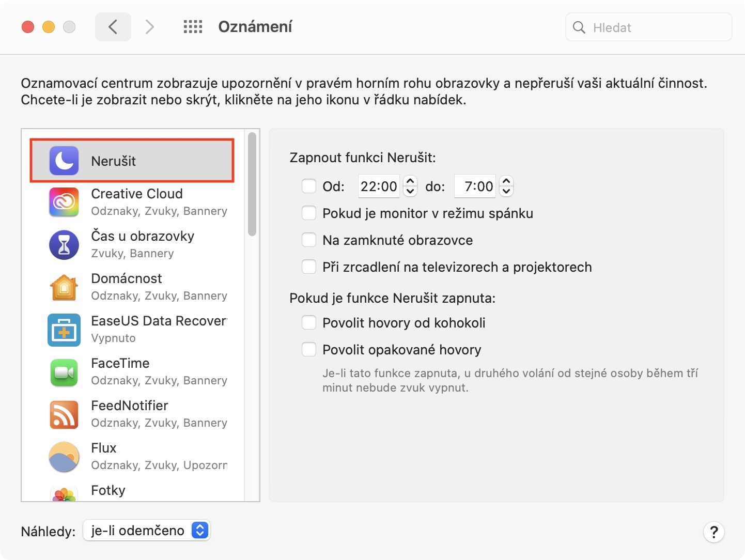745x560 pixels.
Task: Select the Nerušit moon icon
Action: (64, 161)
